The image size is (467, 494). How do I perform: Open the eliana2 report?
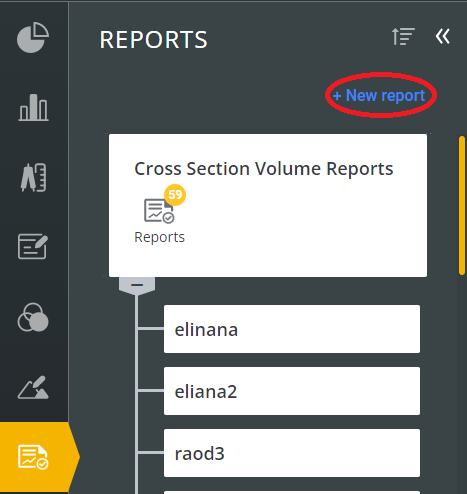pos(292,391)
